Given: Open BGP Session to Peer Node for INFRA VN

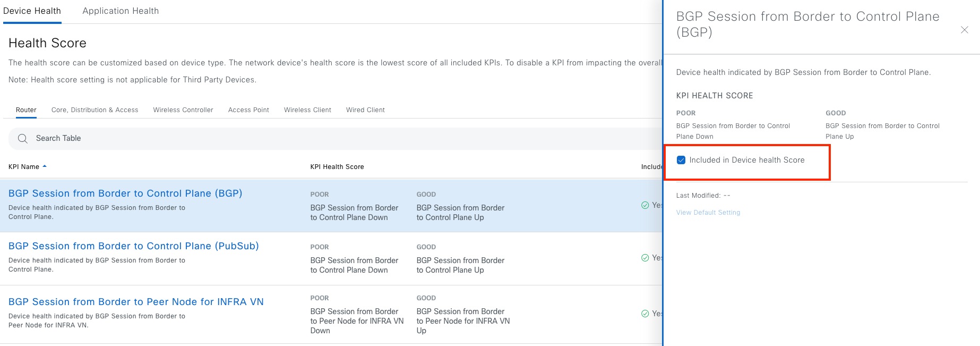Looking at the screenshot, I should 136,302.
